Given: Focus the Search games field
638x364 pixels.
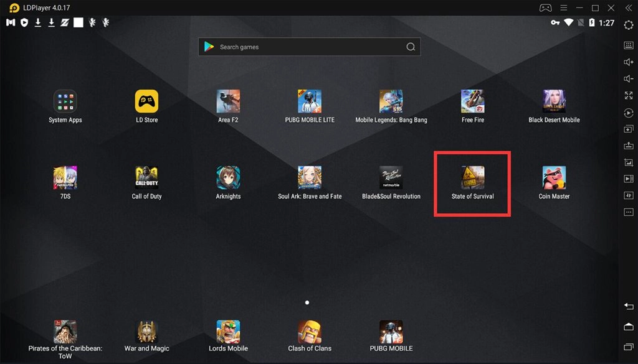Looking at the screenshot, I should pyautogui.click(x=309, y=47).
